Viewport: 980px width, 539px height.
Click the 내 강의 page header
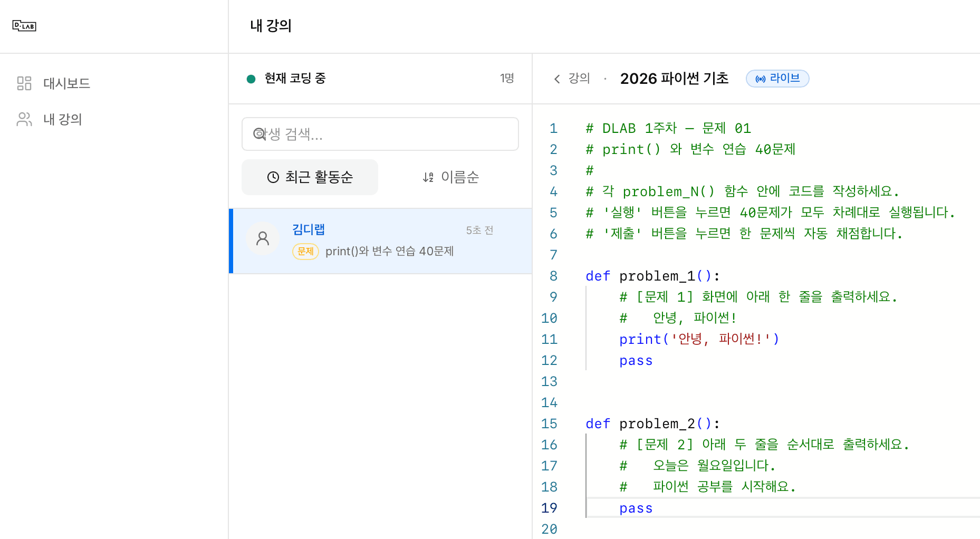tap(271, 26)
